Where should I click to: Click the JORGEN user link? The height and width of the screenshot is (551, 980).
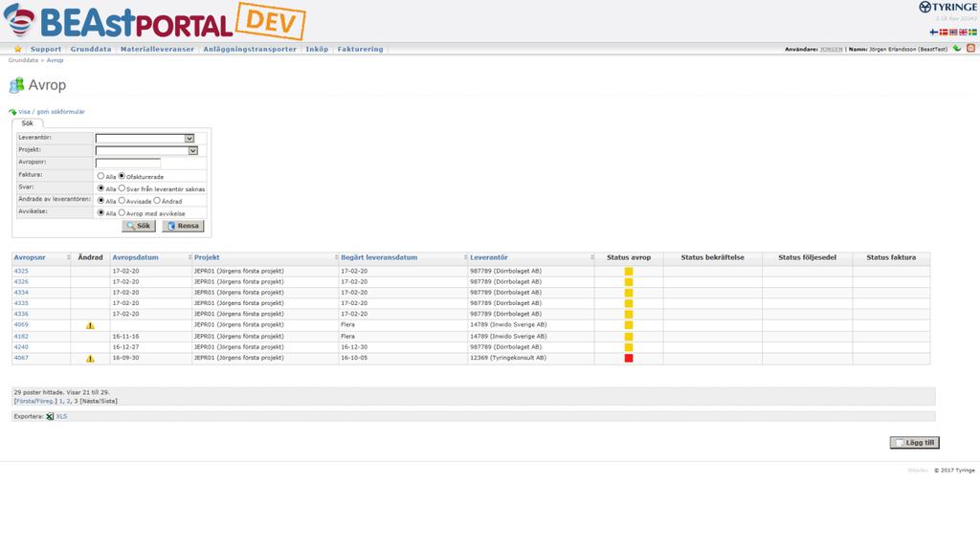(x=832, y=49)
